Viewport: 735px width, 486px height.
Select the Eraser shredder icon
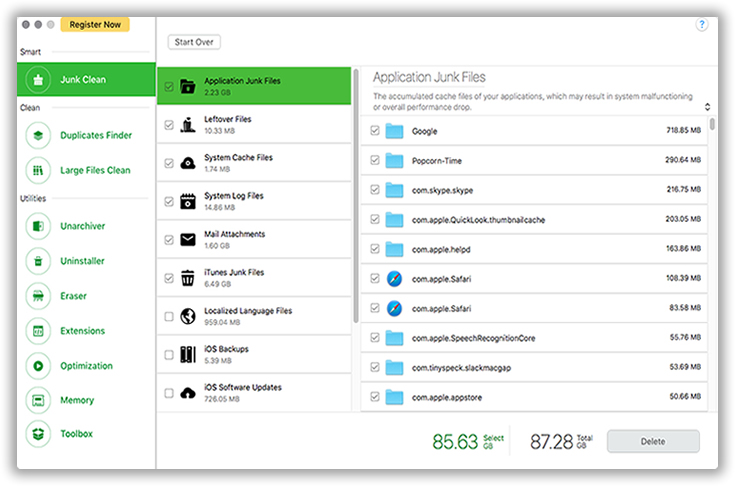pos(38,296)
